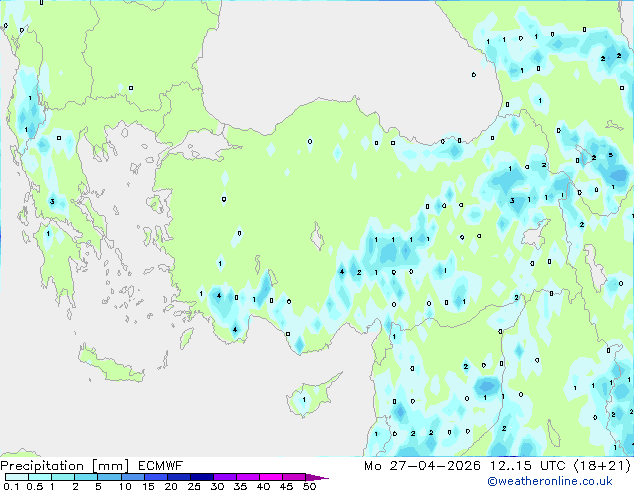Click the "Precipitation [mm]" title text

click(65, 466)
